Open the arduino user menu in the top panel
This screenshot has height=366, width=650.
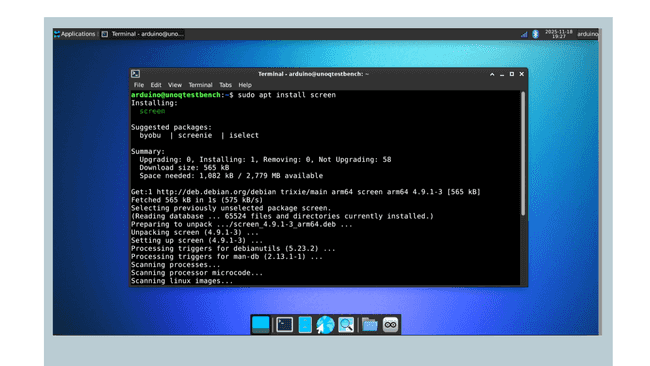pyautogui.click(x=587, y=34)
